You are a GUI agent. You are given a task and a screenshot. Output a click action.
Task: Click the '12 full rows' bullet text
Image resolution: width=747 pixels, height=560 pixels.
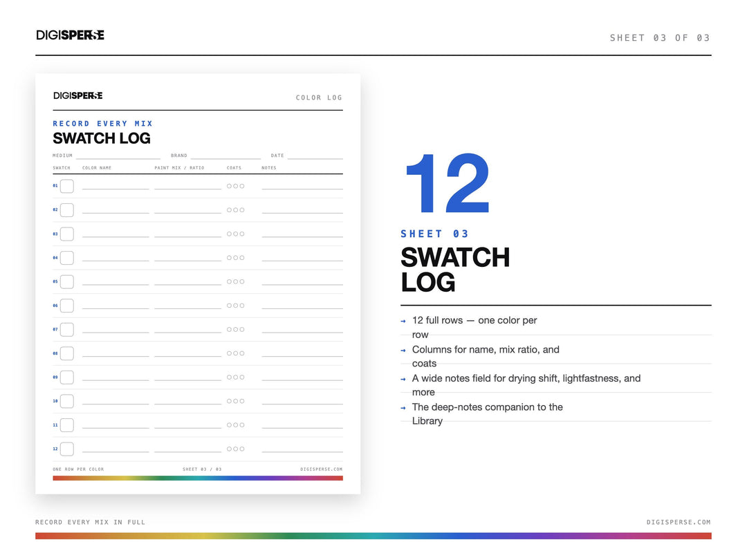[x=474, y=327]
